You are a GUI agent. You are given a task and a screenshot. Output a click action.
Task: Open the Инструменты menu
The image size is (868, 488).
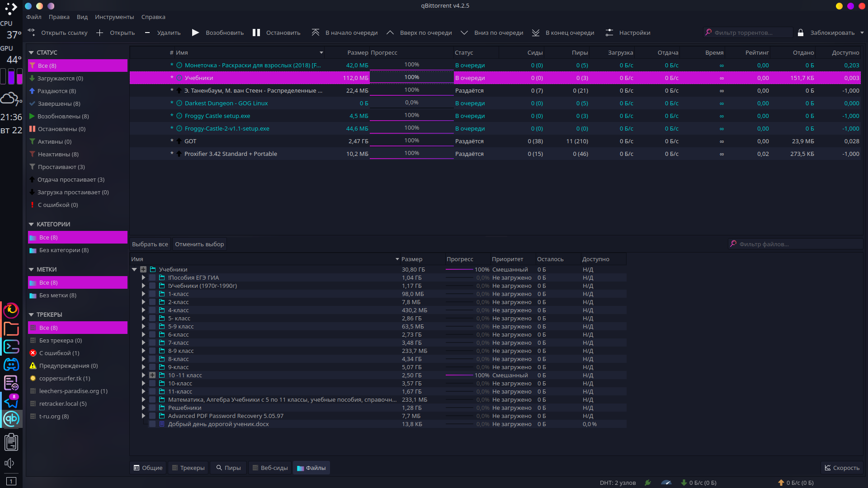pos(114,17)
